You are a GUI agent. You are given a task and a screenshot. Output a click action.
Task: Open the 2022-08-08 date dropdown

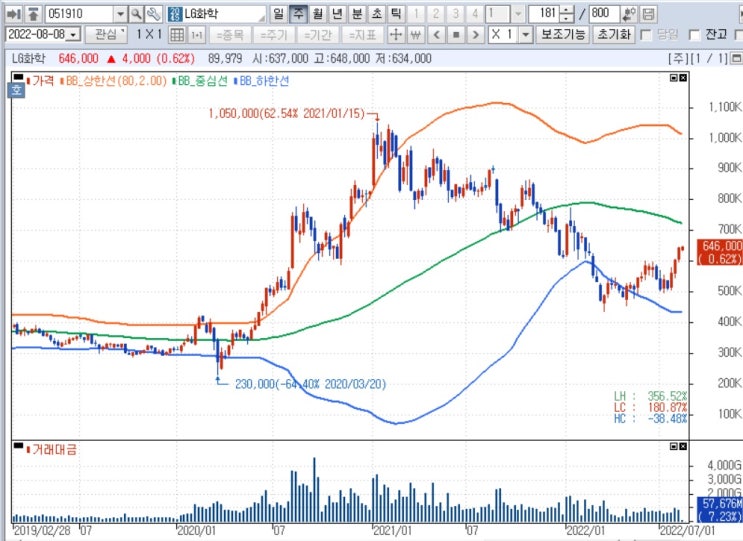click(x=73, y=35)
